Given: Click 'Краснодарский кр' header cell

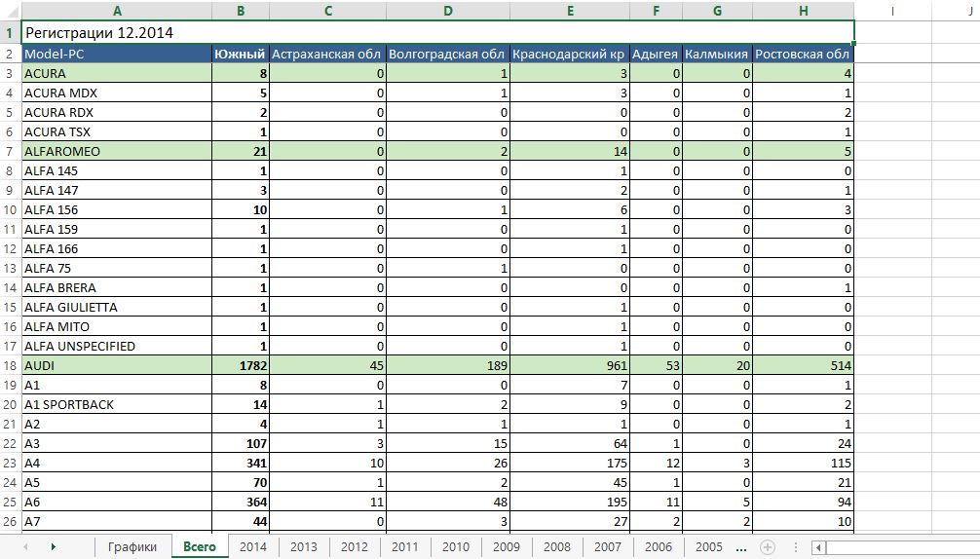Looking at the screenshot, I should pyautogui.click(x=570, y=54).
